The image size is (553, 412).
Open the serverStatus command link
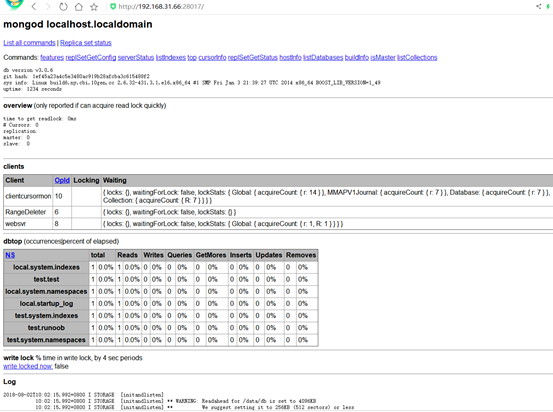136,57
